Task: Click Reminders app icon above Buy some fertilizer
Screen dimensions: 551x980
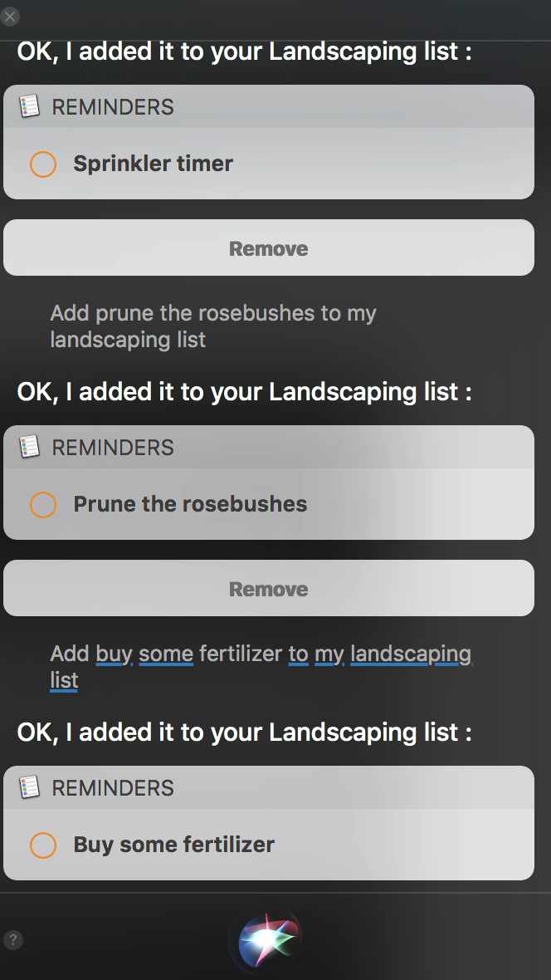Action: tap(29, 787)
